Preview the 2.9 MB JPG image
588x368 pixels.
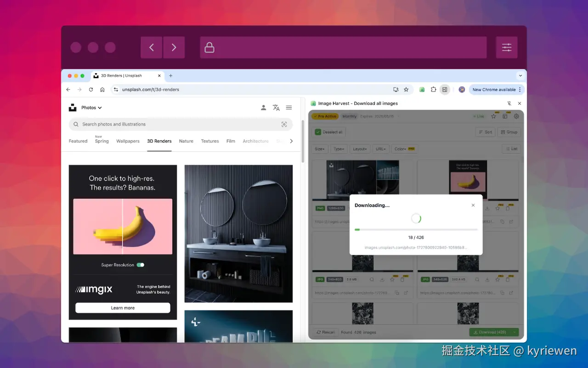tap(372, 279)
